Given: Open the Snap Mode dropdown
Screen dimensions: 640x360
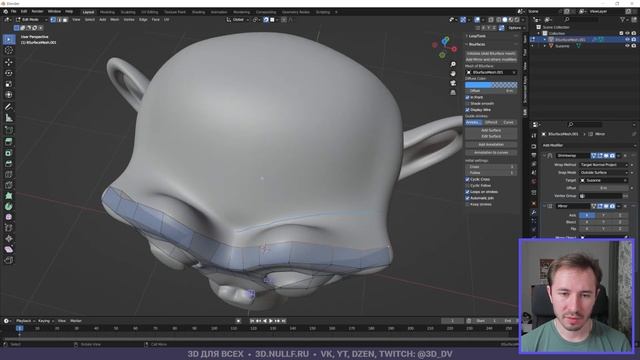Looking at the screenshot, I should 604,173.
